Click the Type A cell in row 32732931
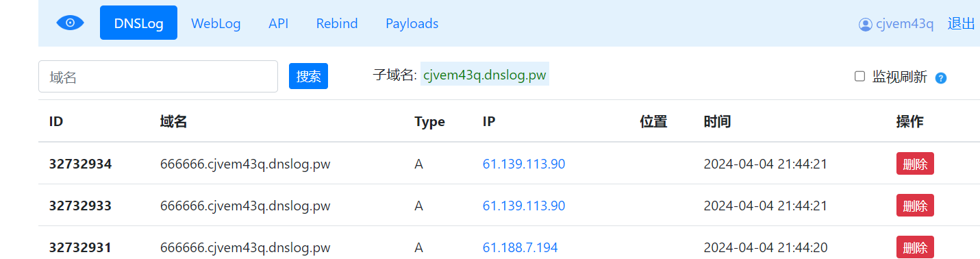This screenshot has height=259, width=980. pos(419,247)
